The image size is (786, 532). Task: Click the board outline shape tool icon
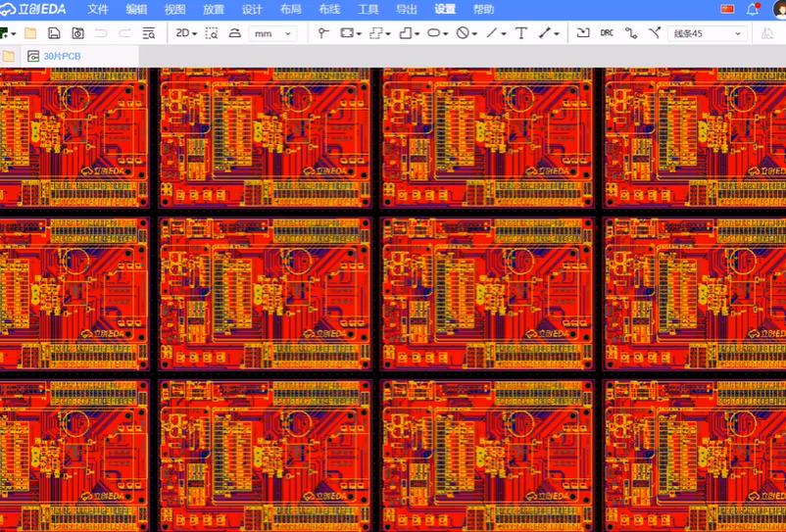(x=405, y=33)
